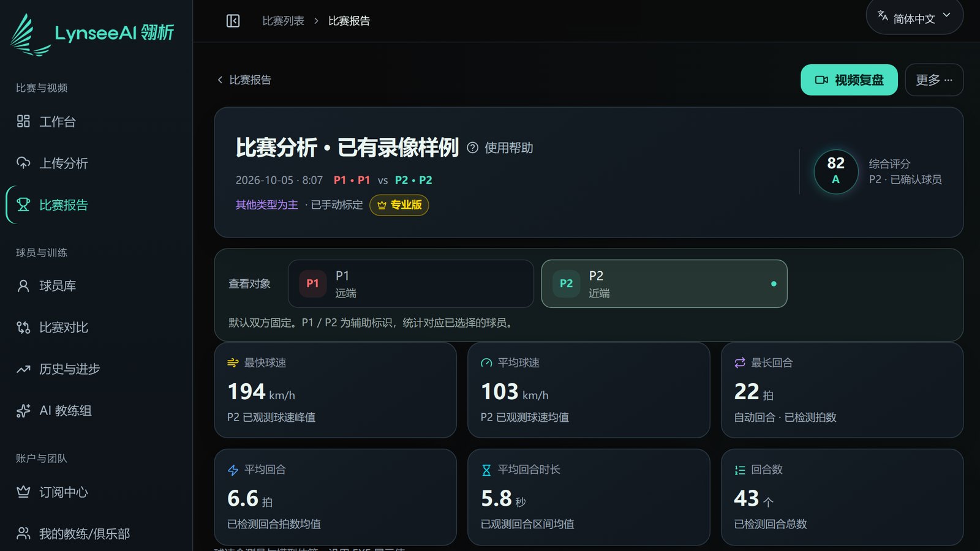The image size is (980, 551).
Task: Click the 2026-10-05 · 8:07 date text
Action: [279, 180]
